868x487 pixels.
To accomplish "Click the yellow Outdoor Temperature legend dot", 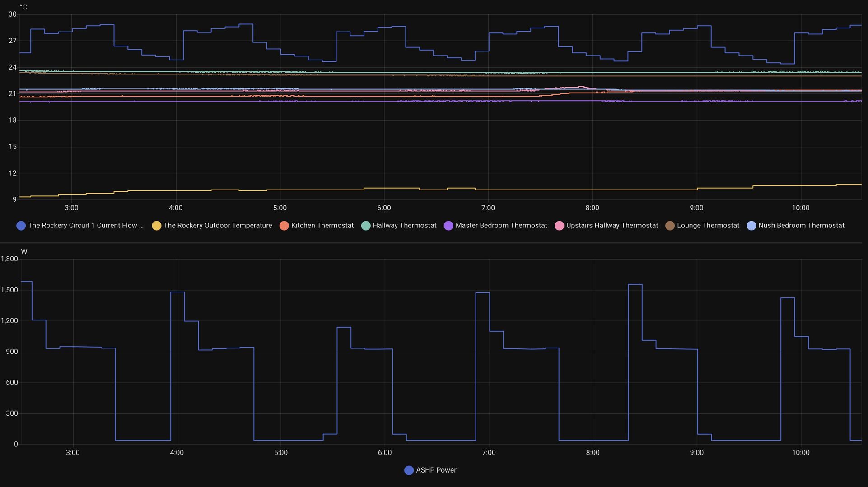I will pyautogui.click(x=156, y=226).
